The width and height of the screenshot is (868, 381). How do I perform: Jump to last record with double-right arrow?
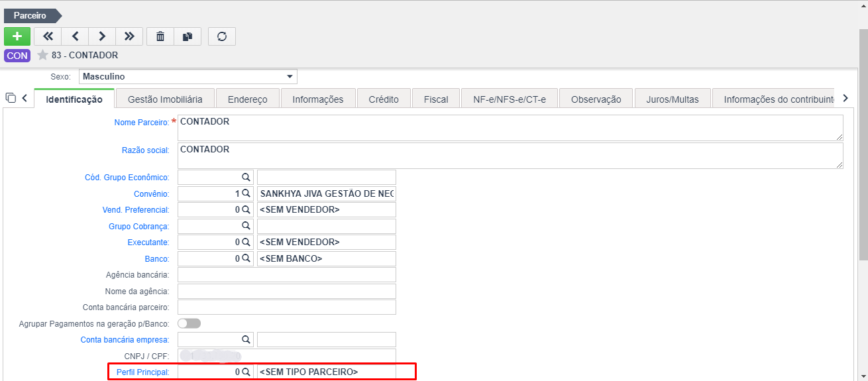(x=129, y=36)
